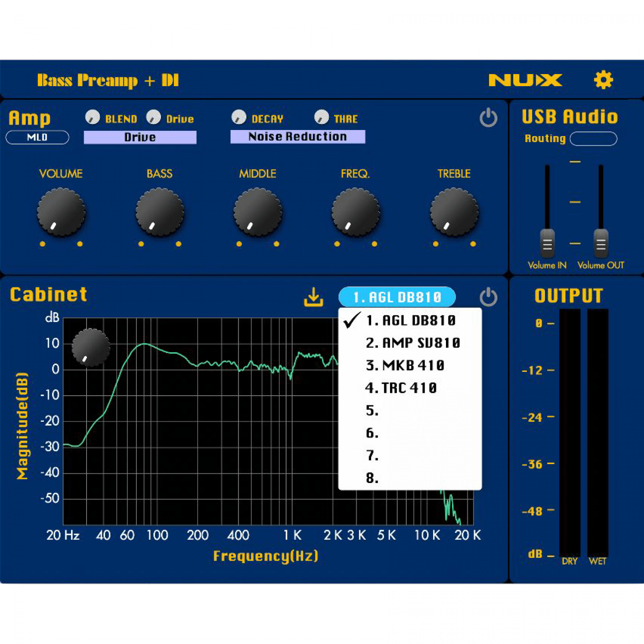Open the USB Audio Routing selector
Screen dimensions: 644x644
tap(593, 138)
